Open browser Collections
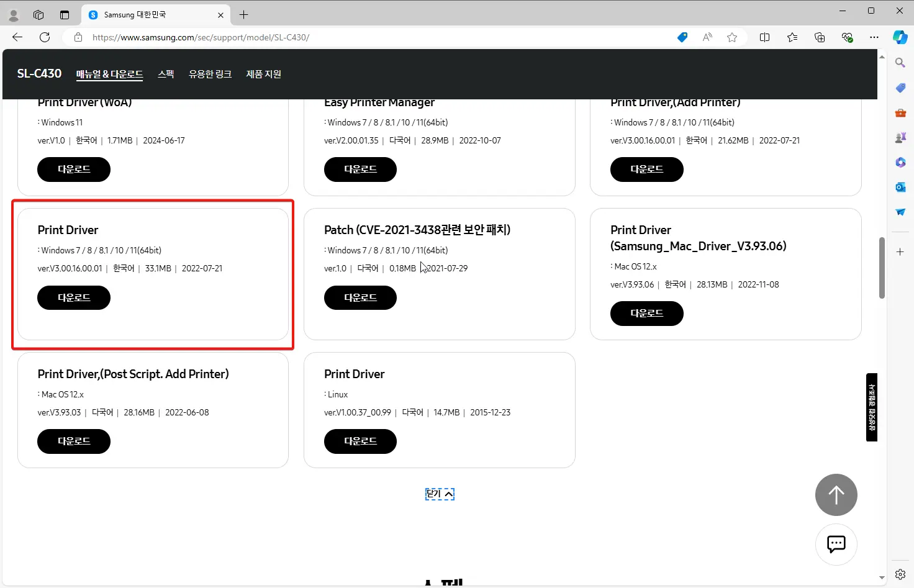 tap(820, 37)
